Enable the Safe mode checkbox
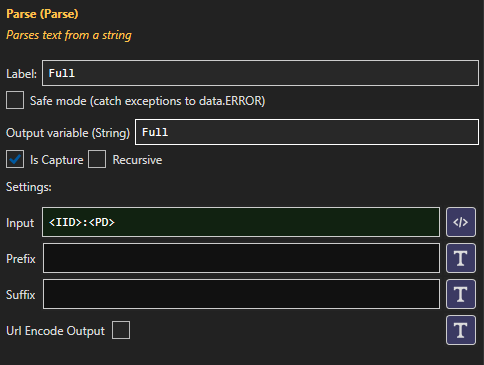 15,100
